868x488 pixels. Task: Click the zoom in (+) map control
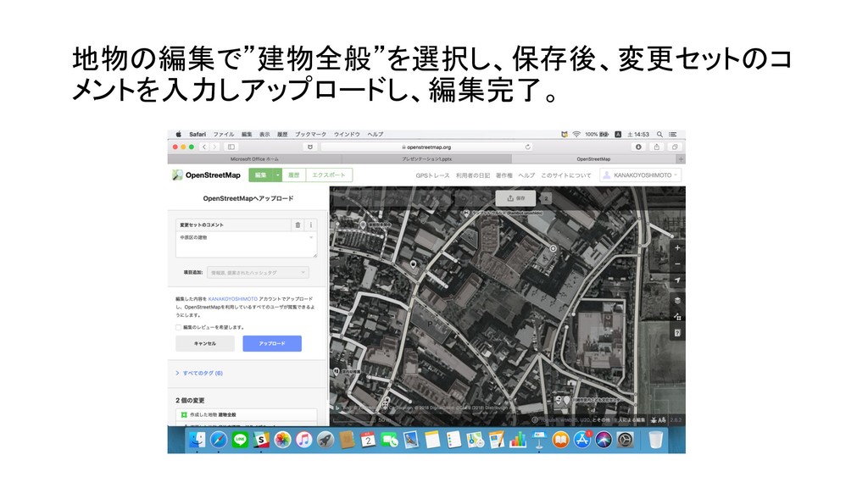pyautogui.click(x=677, y=247)
